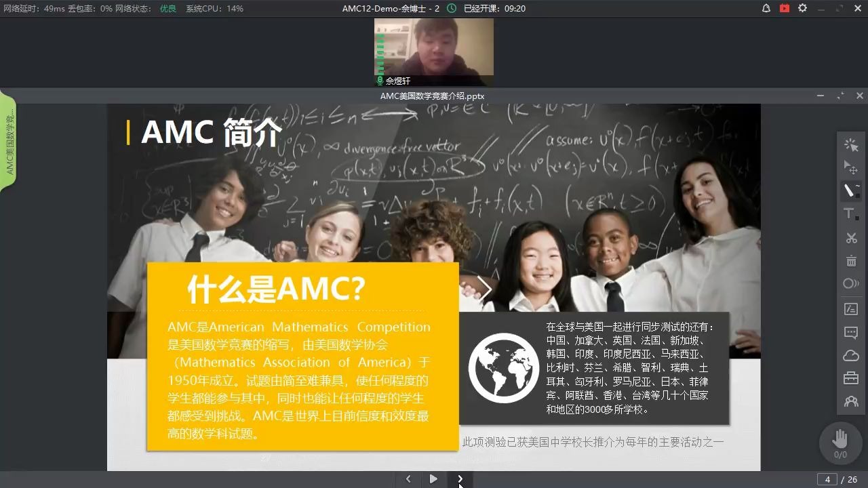Maximize the courseware panel fullscreen
868x488 pixels.
coord(841,96)
